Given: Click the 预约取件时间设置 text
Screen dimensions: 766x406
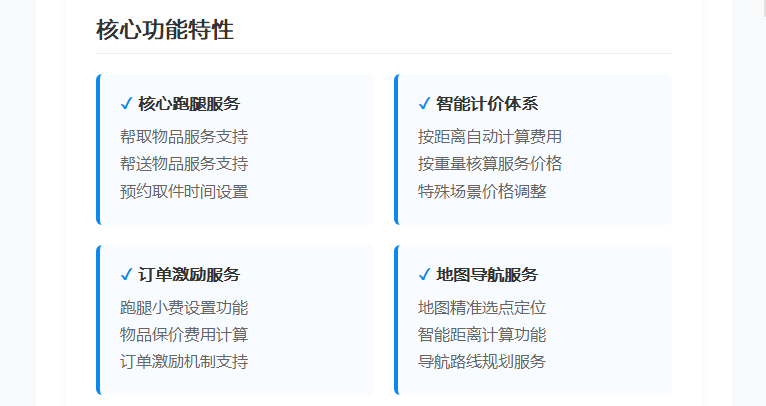Looking at the screenshot, I should pos(184,191).
